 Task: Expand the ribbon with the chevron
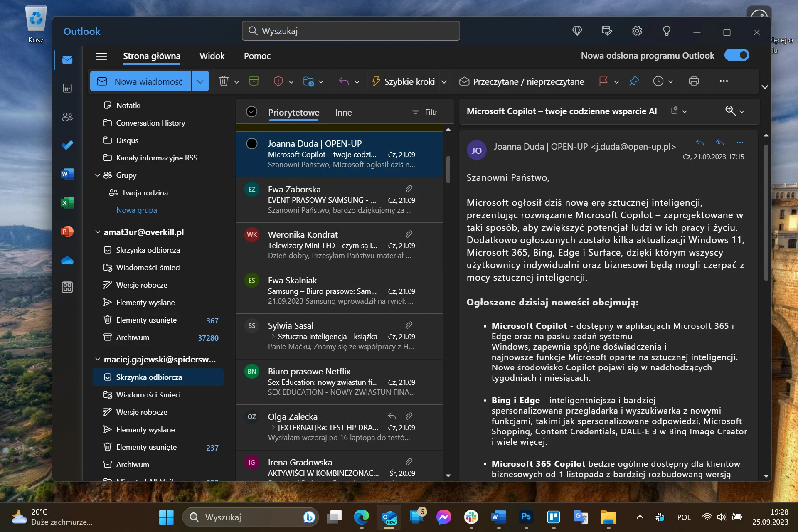point(765,87)
